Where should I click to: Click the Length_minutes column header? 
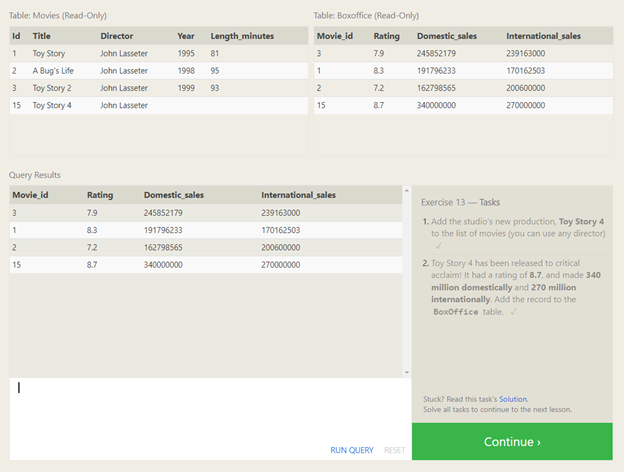click(241, 36)
